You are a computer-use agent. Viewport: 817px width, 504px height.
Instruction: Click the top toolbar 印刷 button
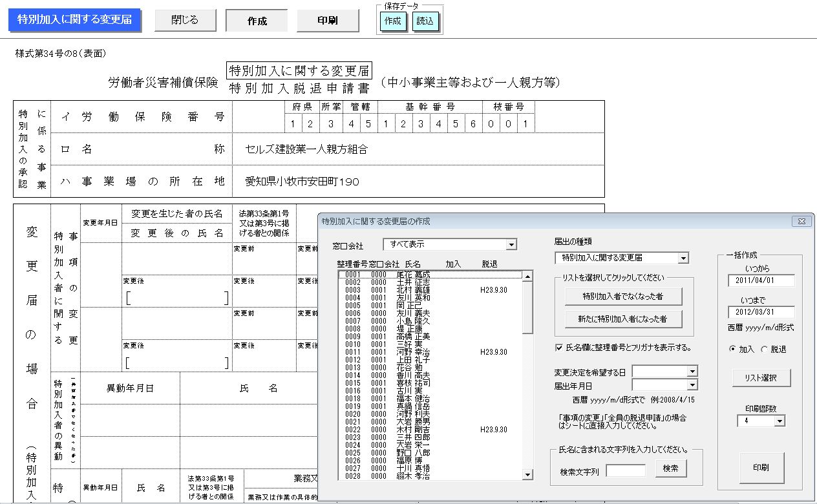coord(328,21)
